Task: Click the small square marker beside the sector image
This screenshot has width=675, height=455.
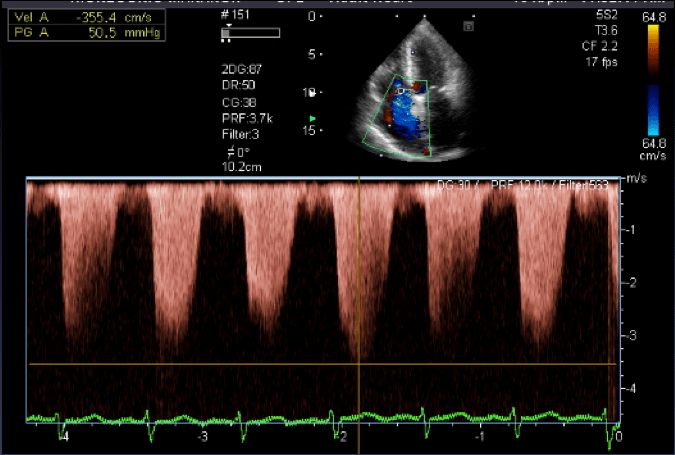Action: click(x=469, y=27)
